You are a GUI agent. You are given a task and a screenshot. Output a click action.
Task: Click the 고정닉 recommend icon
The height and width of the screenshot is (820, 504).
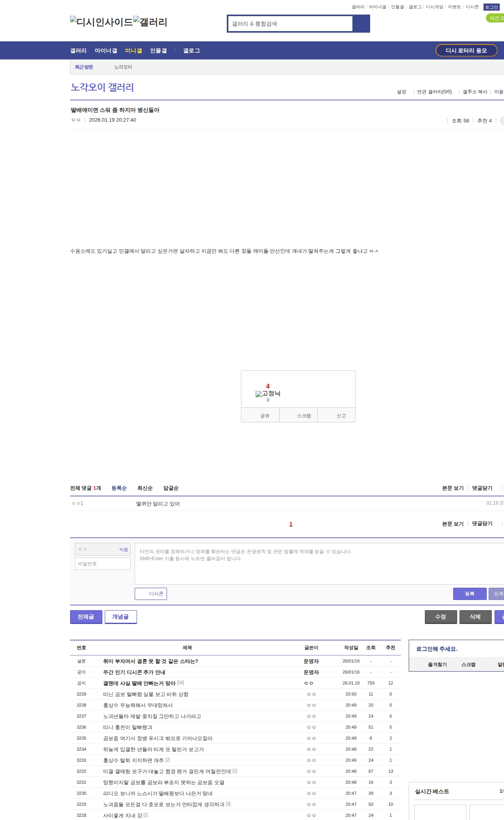268,394
